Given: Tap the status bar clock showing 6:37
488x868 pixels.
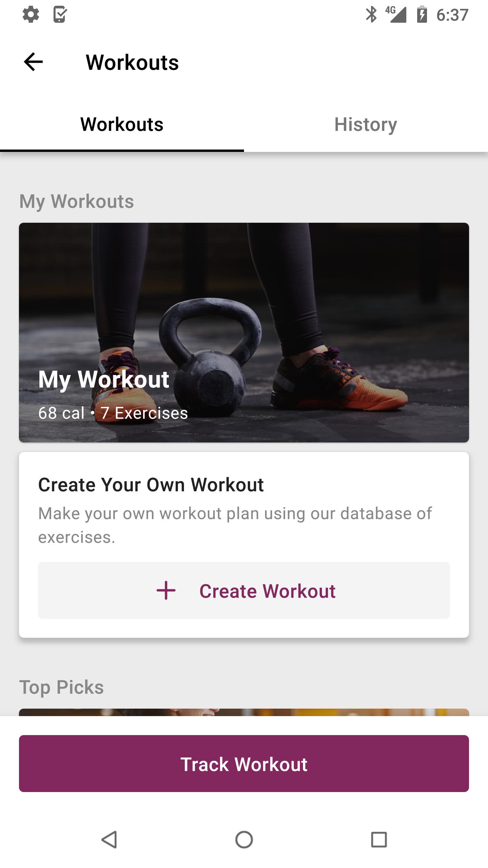Looking at the screenshot, I should click(452, 15).
